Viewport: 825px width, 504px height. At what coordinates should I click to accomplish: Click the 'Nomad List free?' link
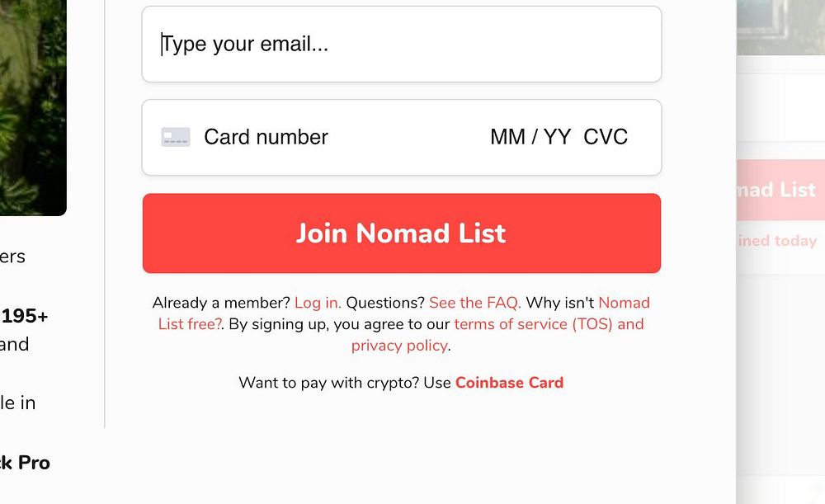(190, 324)
